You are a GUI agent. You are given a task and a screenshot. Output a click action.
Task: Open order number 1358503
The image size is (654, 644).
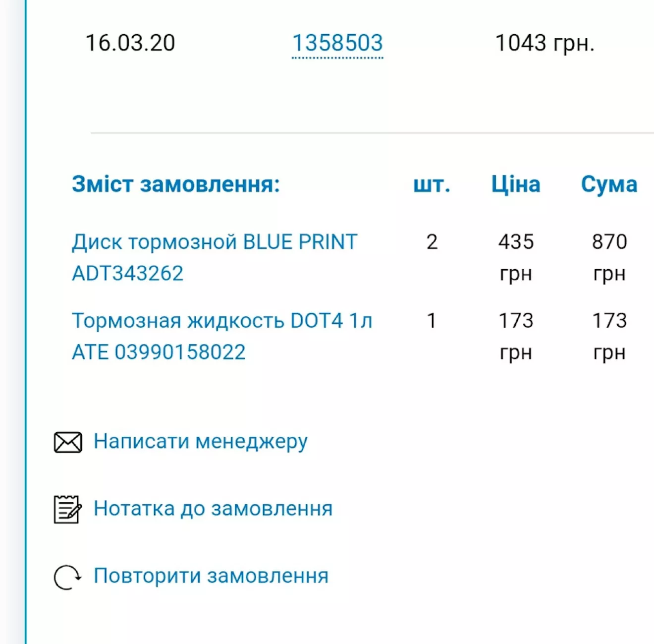337,43
